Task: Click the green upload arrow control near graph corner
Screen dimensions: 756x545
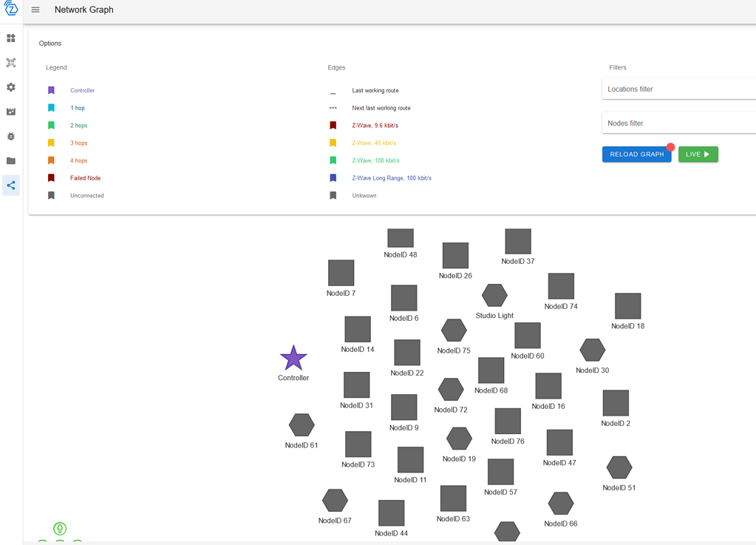Action: 59,528
